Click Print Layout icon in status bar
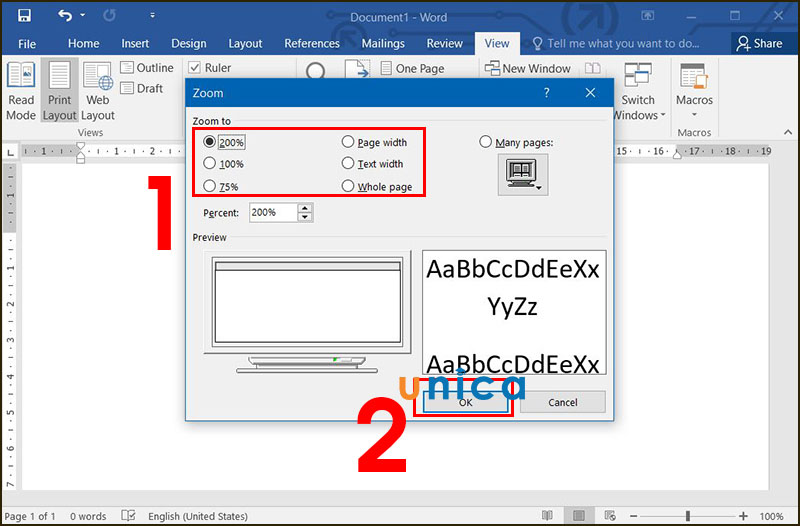This screenshot has height=526, width=800. pyautogui.click(x=579, y=516)
